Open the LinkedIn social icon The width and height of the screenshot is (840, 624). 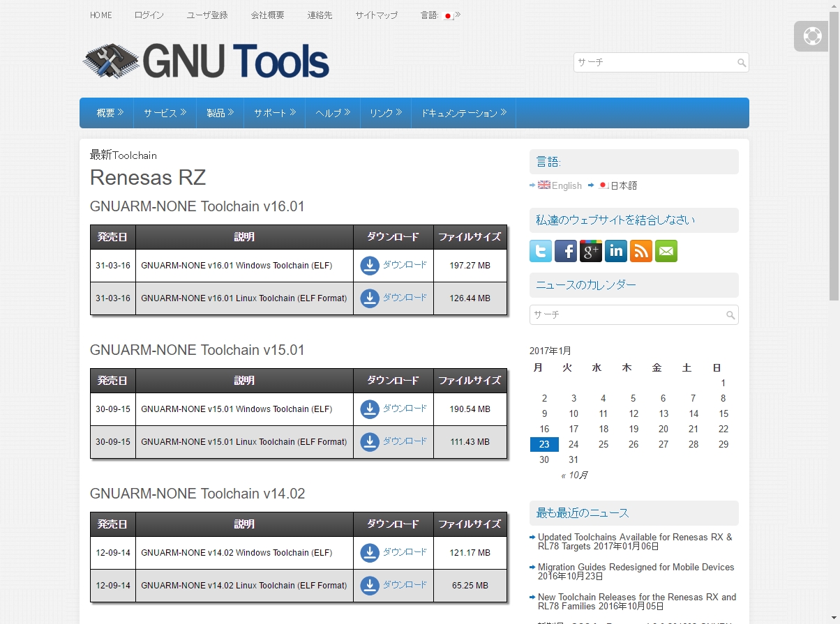tap(616, 251)
